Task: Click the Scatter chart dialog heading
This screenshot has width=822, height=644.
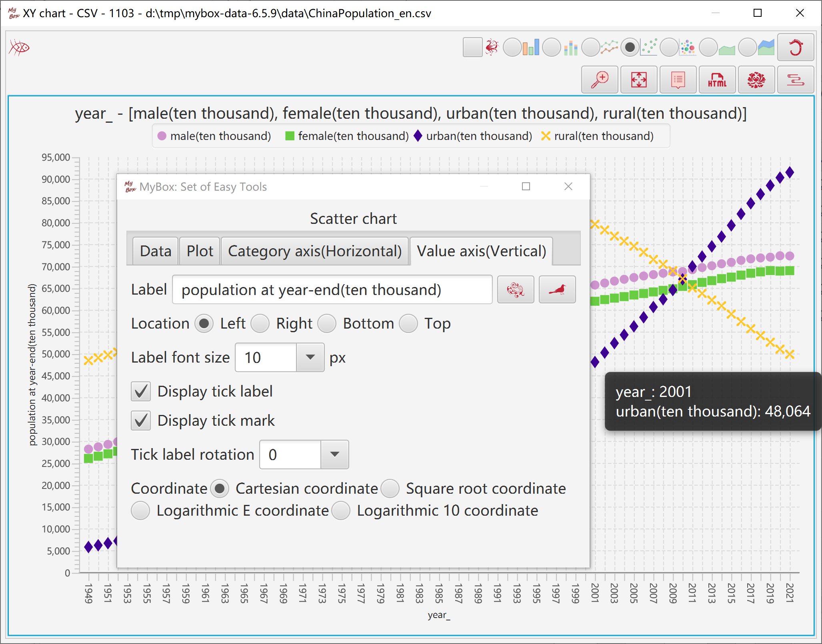Action: tap(353, 219)
